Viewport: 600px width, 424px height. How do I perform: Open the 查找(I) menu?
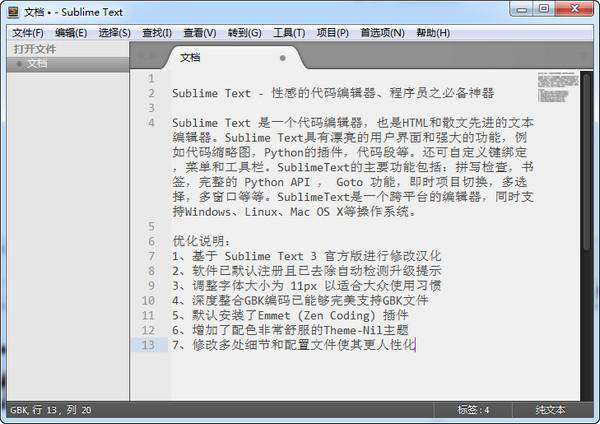157,33
